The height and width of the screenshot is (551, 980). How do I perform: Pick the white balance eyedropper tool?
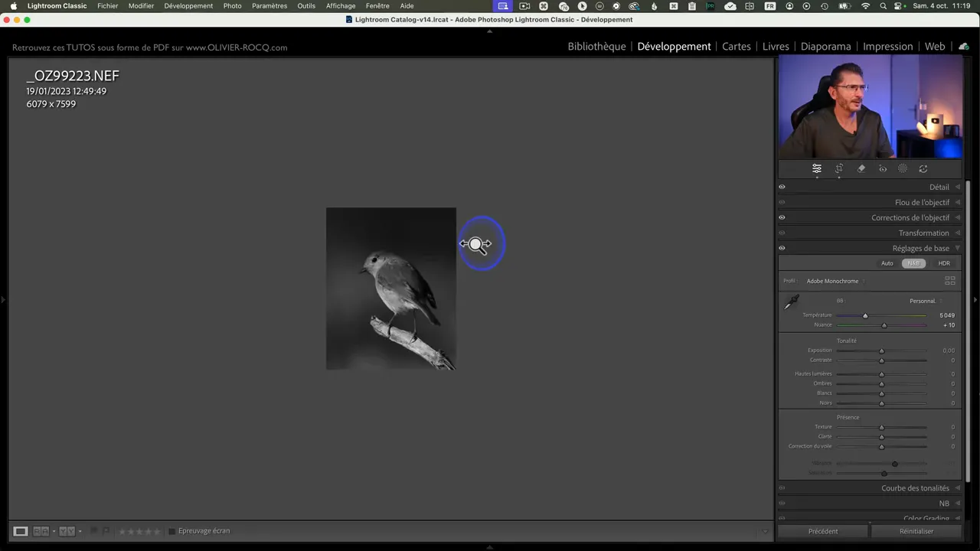(792, 302)
